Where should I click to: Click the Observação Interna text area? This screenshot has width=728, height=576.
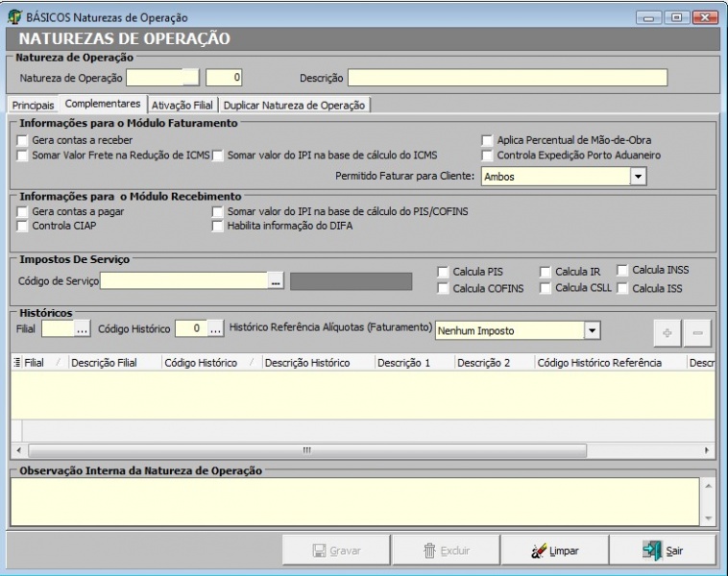click(355, 502)
